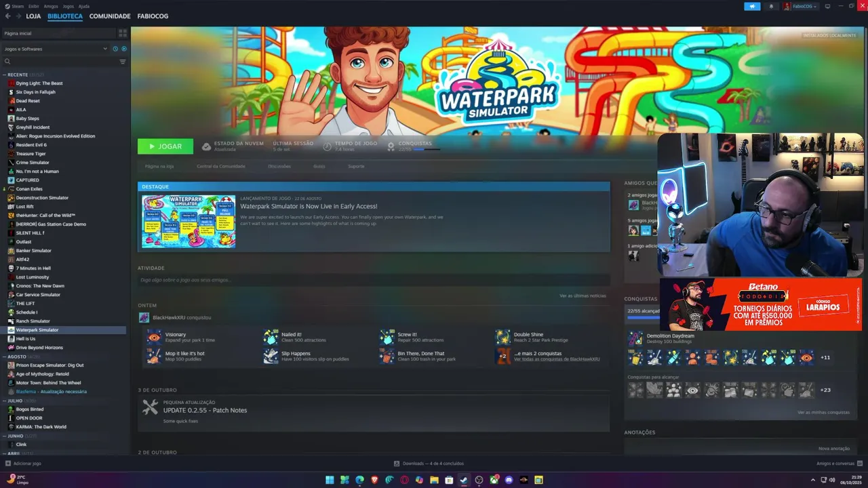Viewport: 868px width, 488px height.
Task: Open the Exibir menu
Action: coord(34,6)
